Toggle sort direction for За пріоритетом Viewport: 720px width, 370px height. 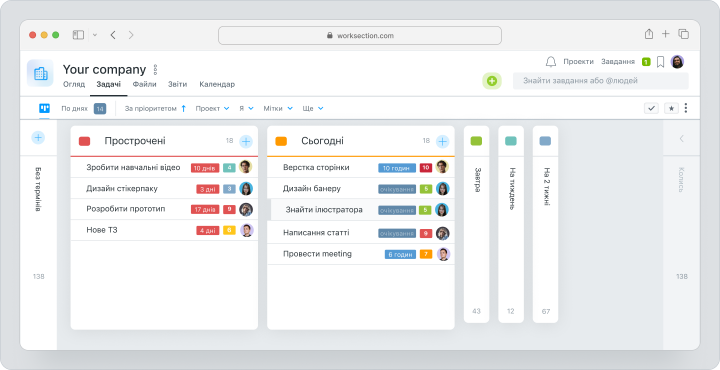(x=183, y=108)
